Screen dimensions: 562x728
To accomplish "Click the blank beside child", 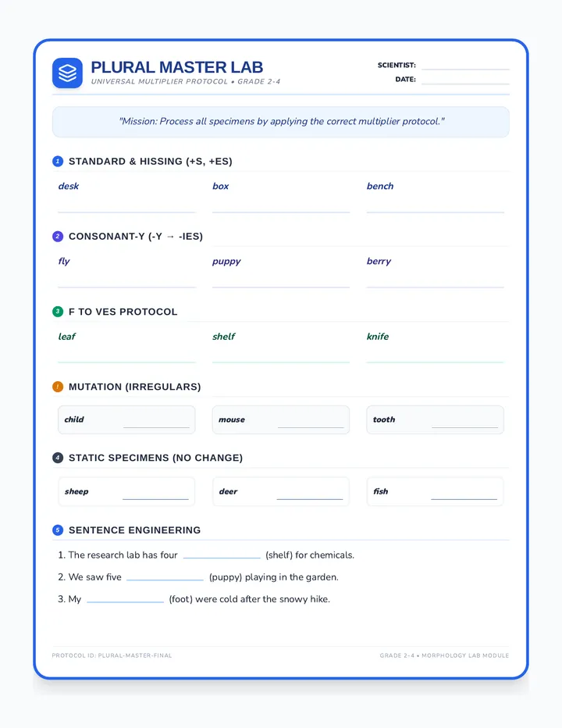I will coord(156,427).
